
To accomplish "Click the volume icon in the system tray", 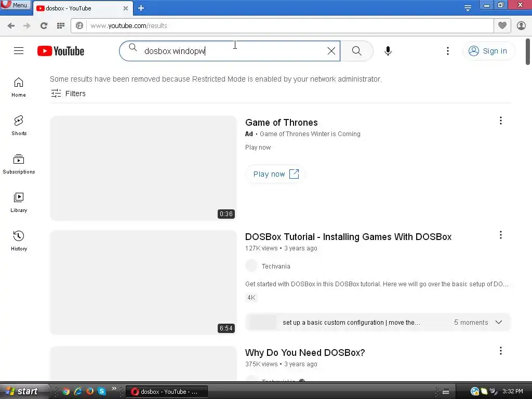I will [493, 391].
